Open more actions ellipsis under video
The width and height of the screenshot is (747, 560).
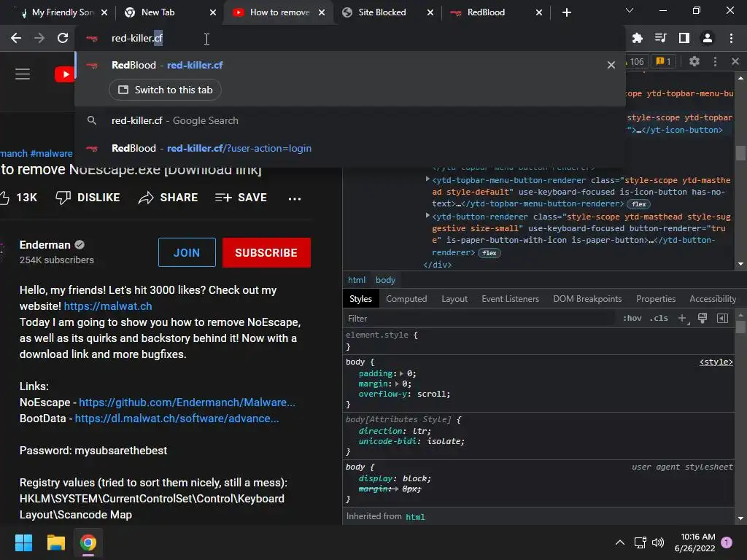[x=295, y=198]
